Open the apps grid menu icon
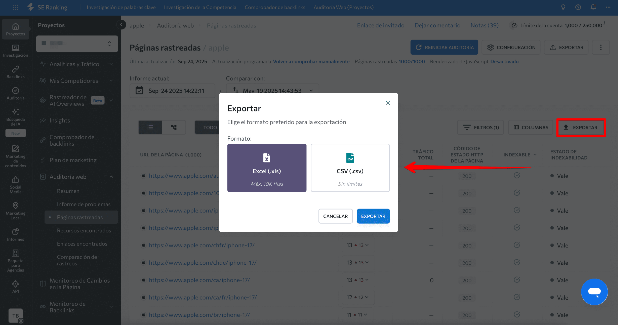Viewport: 644px width, 325px height. pyautogui.click(x=15, y=7)
